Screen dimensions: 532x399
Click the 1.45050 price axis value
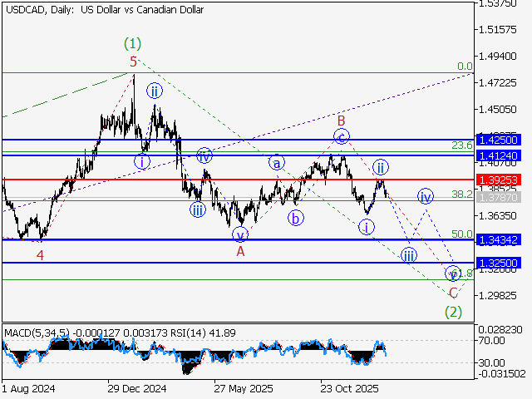pyautogui.click(x=497, y=110)
